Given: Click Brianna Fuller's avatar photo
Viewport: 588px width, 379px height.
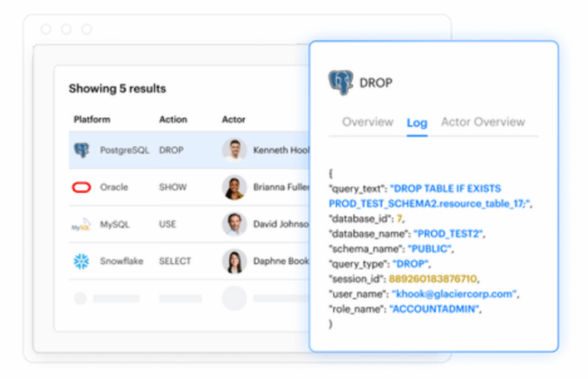Looking at the screenshot, I should click(234, 187).
